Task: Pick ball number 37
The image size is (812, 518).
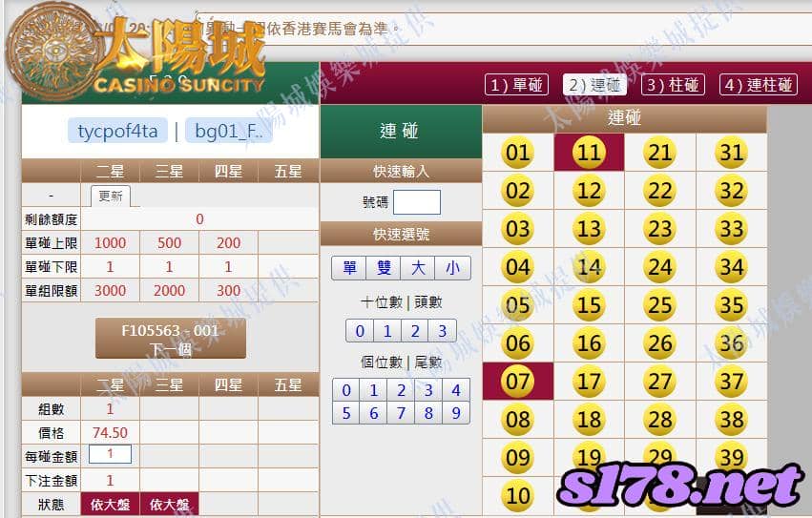Action: coord(732,382)
